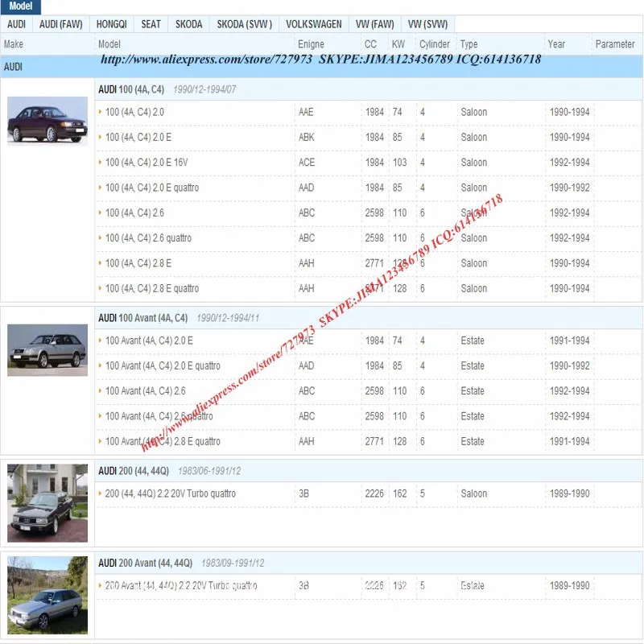Switch to the AUDI (FAW) tab

[61, 24]
